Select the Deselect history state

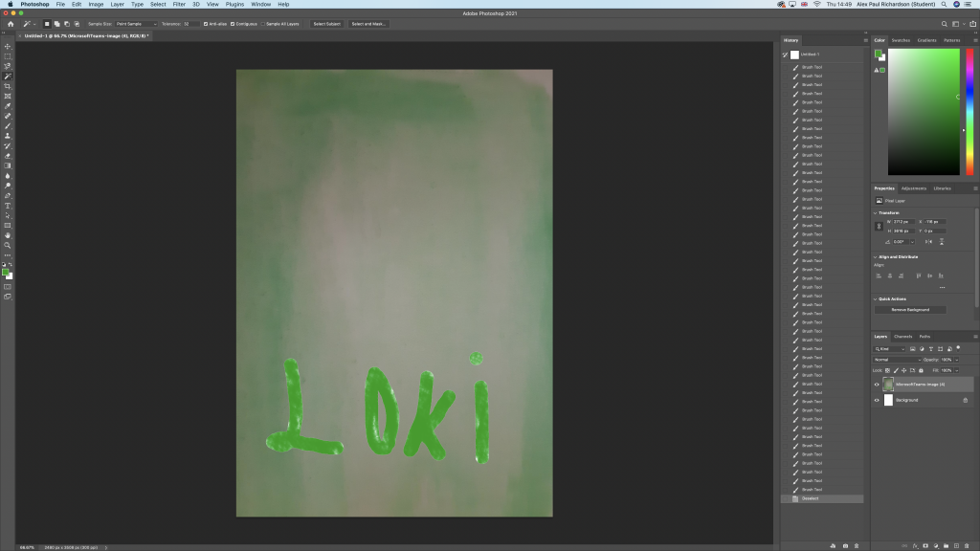click(822, 498)
